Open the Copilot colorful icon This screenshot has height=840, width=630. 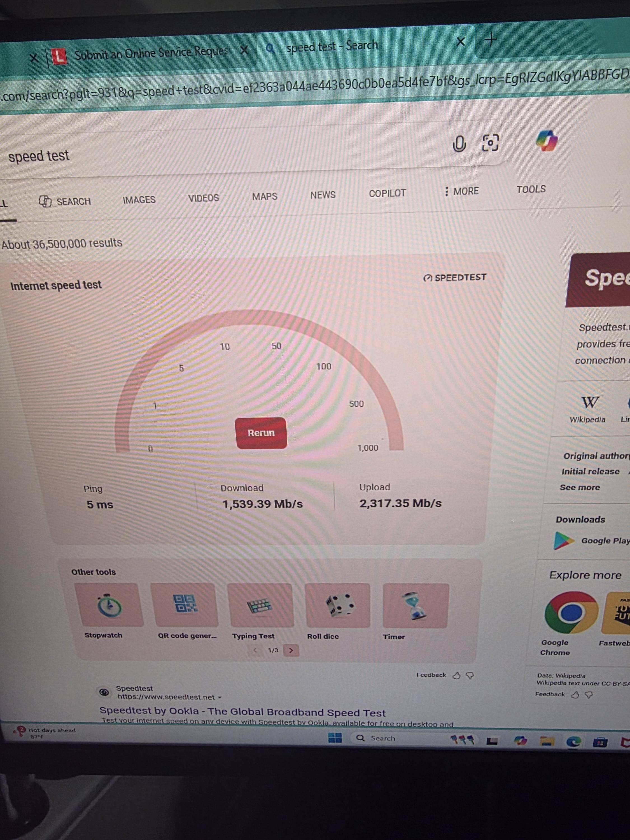pos(547,141)
